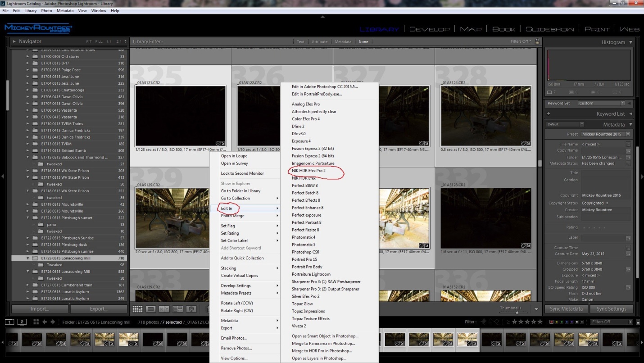Image resolution: width=644 pixels, height=363 pixels.
Task: Click into the Title metadata field
Action: (606, 173)
